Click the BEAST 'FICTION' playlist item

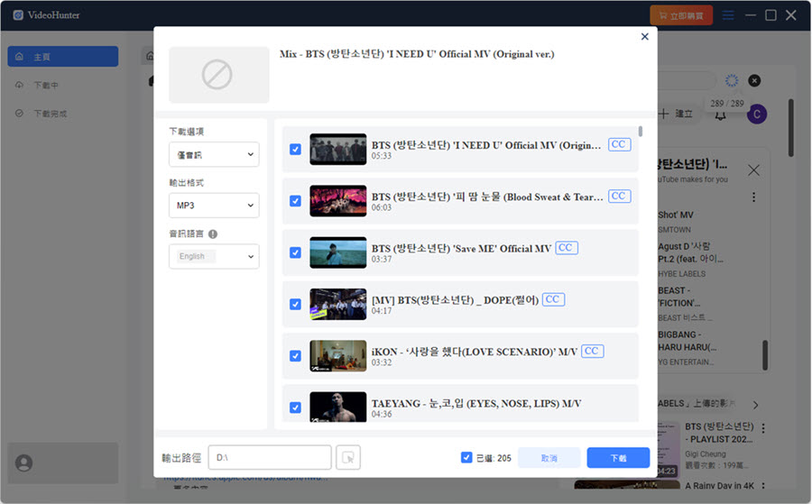click(685, 304)
